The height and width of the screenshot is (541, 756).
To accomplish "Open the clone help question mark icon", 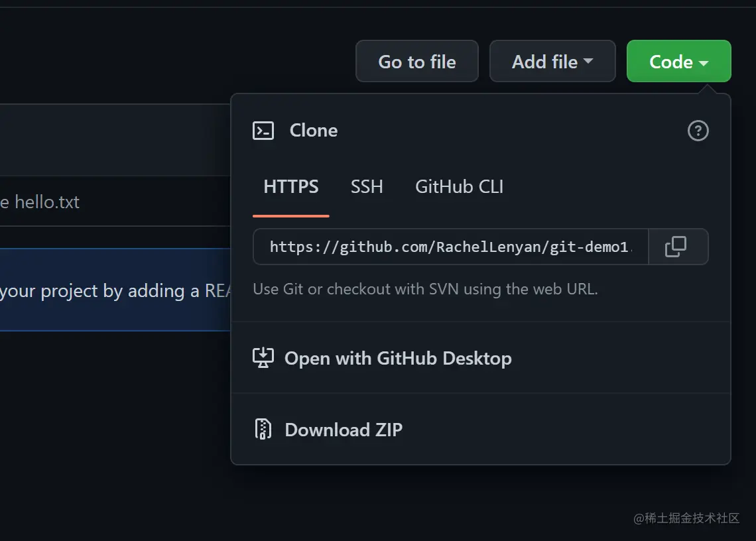I will coord(698,131).
